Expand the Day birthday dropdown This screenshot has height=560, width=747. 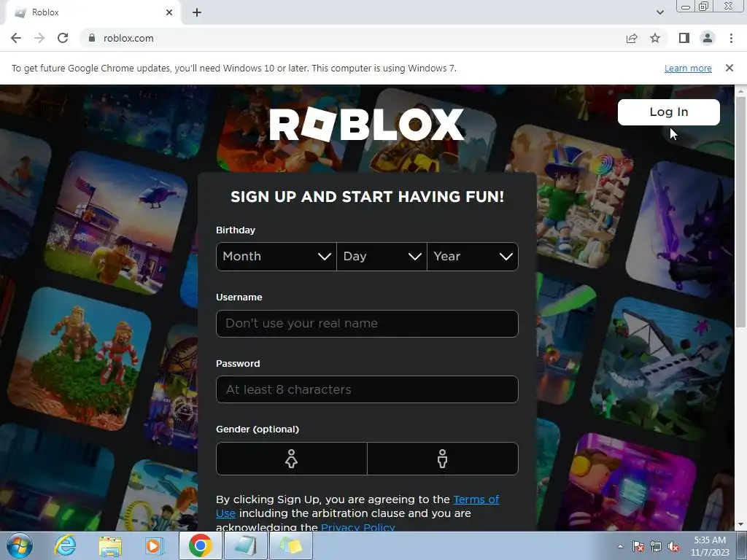point(382,257)
